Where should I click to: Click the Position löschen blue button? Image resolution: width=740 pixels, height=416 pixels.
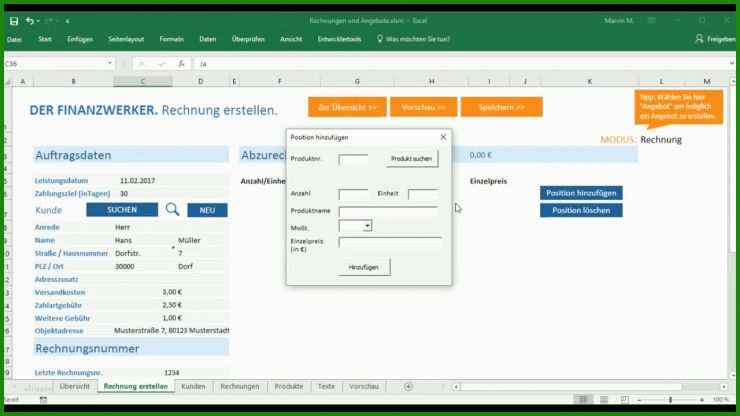coord(581,211)
